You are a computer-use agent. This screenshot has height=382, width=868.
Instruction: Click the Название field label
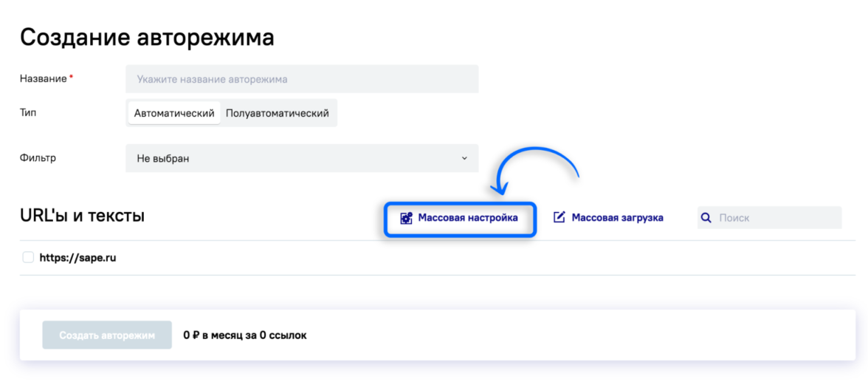pos(44,78)
